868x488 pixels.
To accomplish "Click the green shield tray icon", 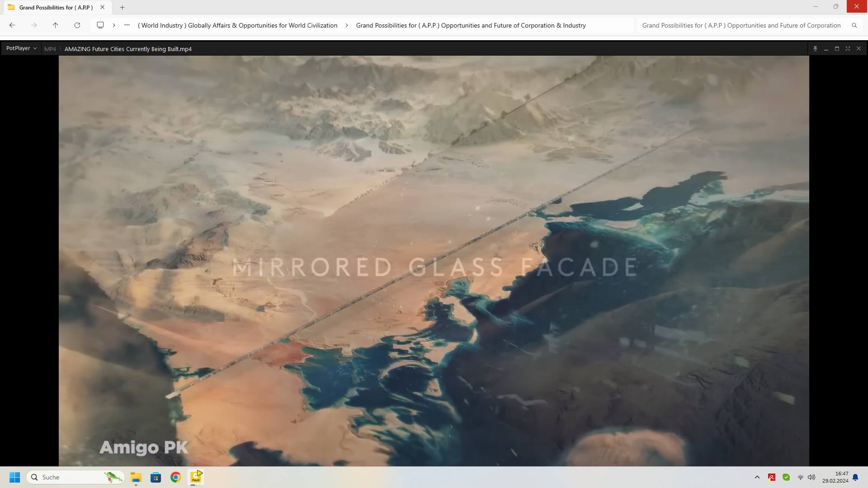I will 786,477.
